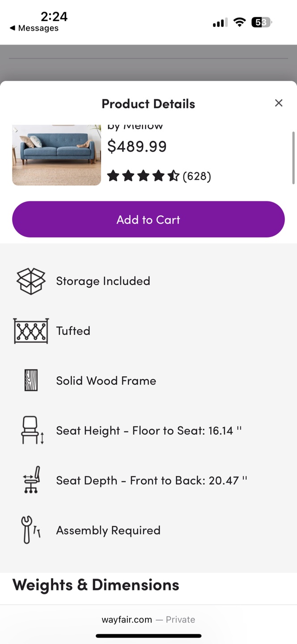Click the Tufted pattern icon
Image resolution: width=297 pixels, height=644 pixels.
[x=31, y=331]
